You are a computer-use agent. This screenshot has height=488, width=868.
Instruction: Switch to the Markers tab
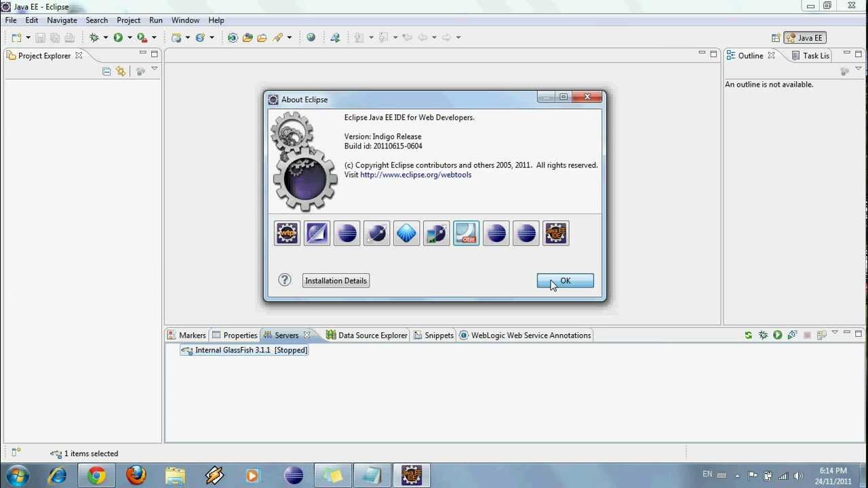point(186,335)
